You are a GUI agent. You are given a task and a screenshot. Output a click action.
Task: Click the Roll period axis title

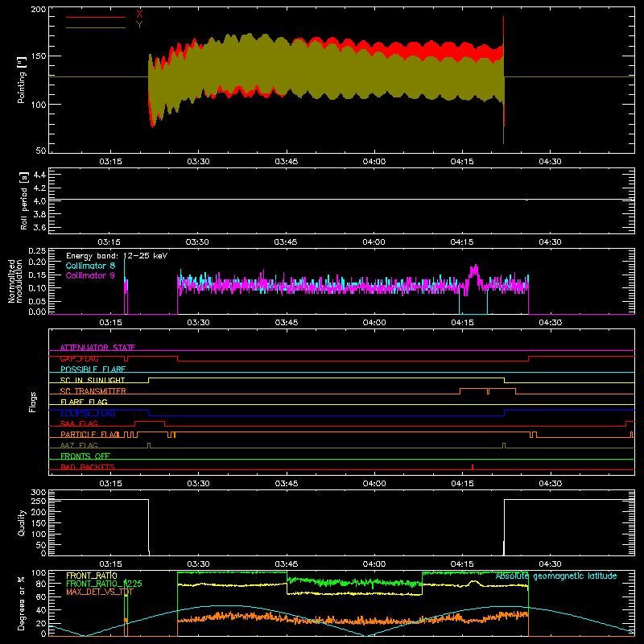24,200
